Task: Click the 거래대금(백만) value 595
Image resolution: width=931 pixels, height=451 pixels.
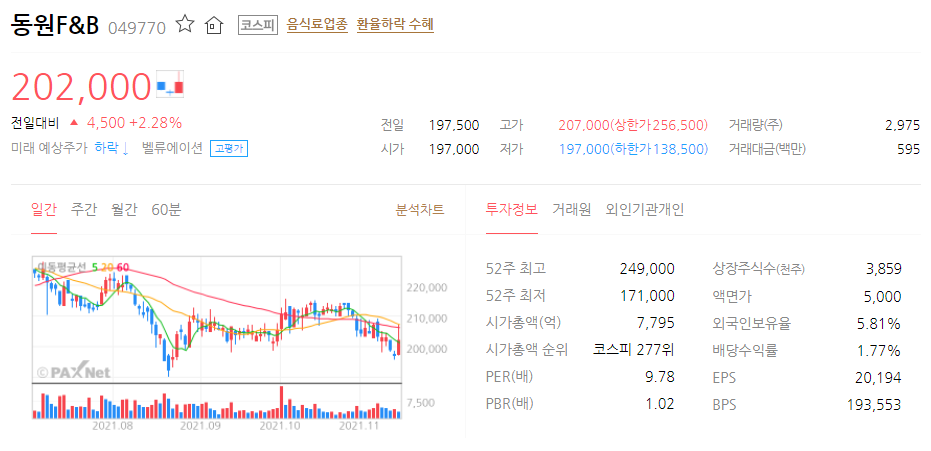Action: [908, 149]
